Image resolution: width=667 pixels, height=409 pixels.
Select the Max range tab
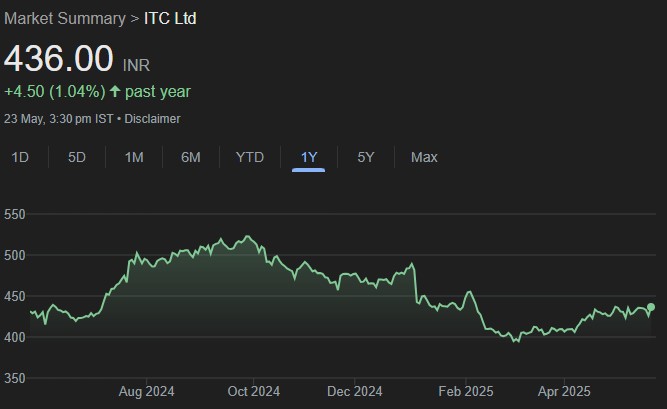pyautogui.click(x=424, y=157)
